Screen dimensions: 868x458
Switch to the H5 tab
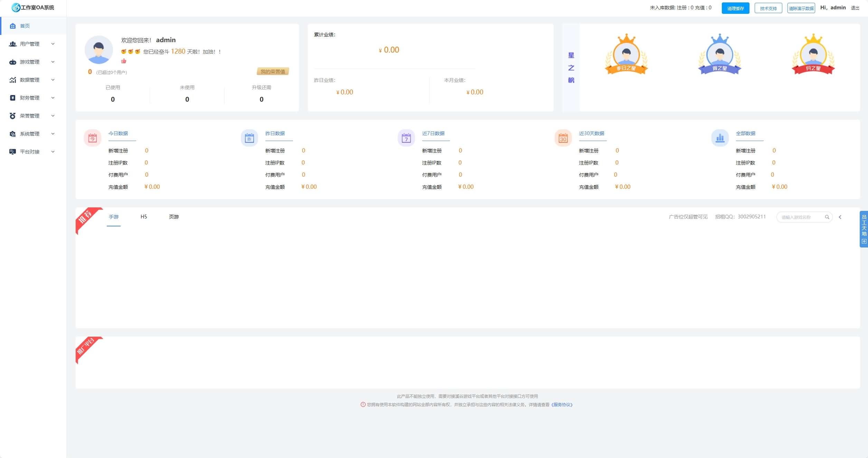click(144, 217)
